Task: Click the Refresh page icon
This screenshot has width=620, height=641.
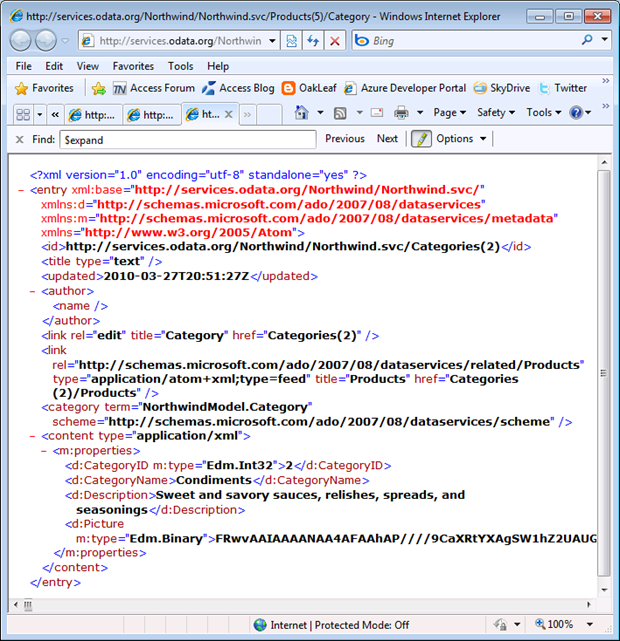Action: click(x=313, y=41)
